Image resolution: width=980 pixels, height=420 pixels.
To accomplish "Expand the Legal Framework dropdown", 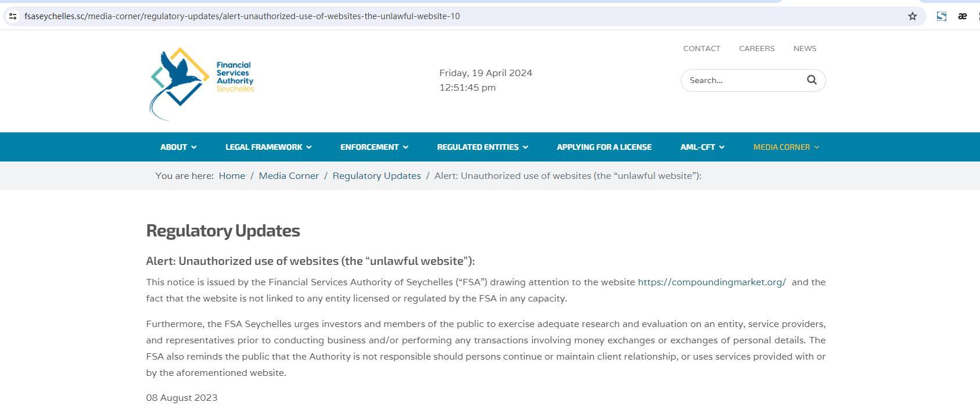I will [x=268, y=147].
